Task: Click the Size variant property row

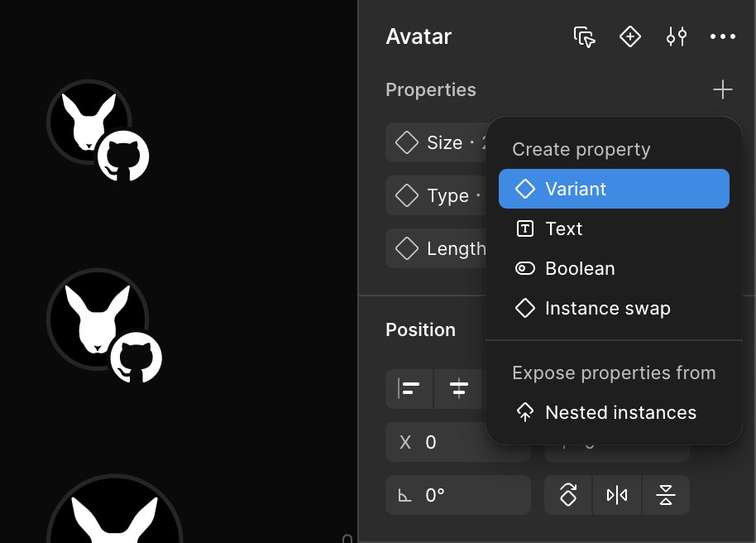Action: coord(436,142)
